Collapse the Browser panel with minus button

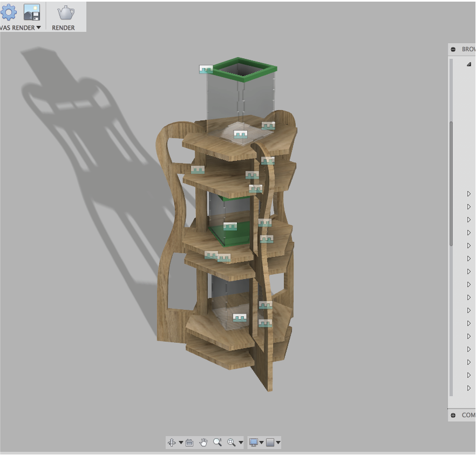453,49
